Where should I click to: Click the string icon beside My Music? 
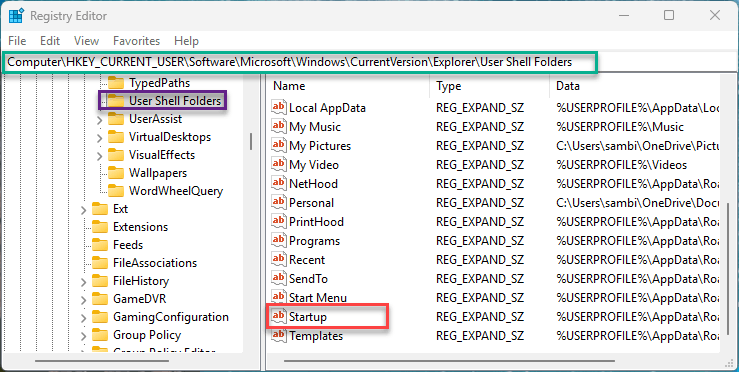[279, 126]
